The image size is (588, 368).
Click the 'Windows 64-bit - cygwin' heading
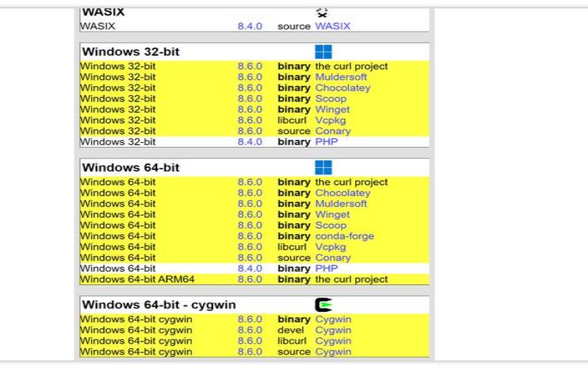[159, 305]
